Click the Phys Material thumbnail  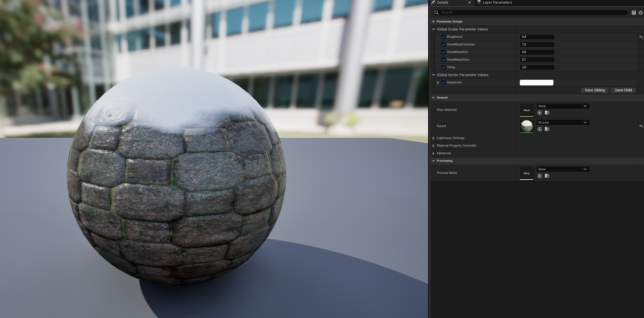[x=527, y=110]
